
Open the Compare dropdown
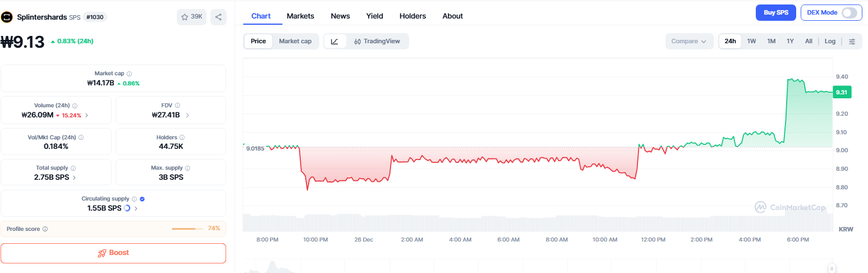pos(689,41)
